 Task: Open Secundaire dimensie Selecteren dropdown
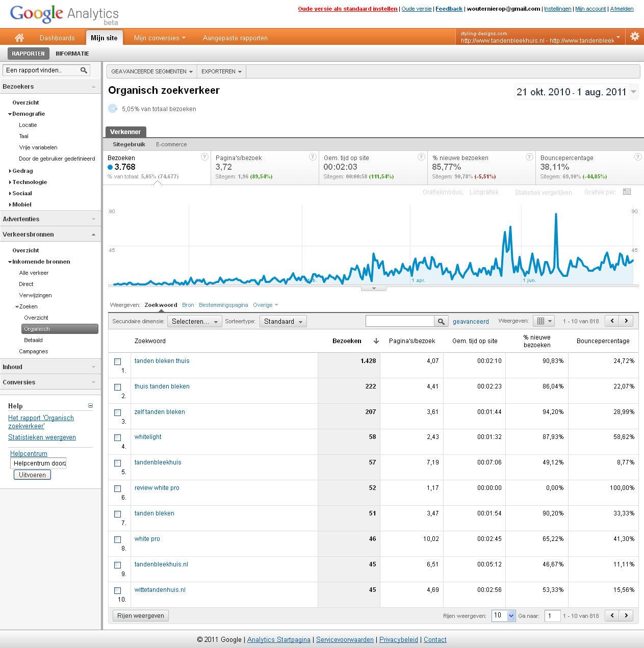coord(195,321)
